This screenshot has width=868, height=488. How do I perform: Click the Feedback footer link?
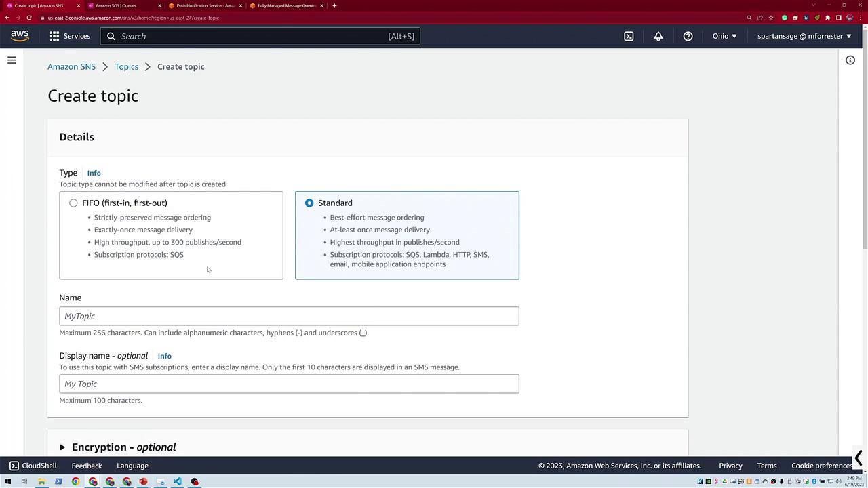[87, 466]
